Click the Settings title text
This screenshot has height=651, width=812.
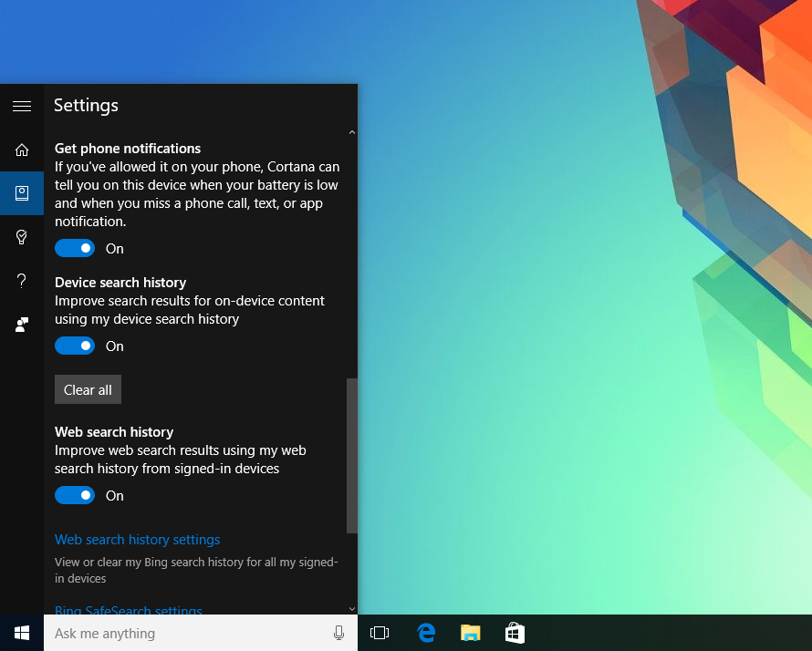pyautogui.click(x=86, y=106)
